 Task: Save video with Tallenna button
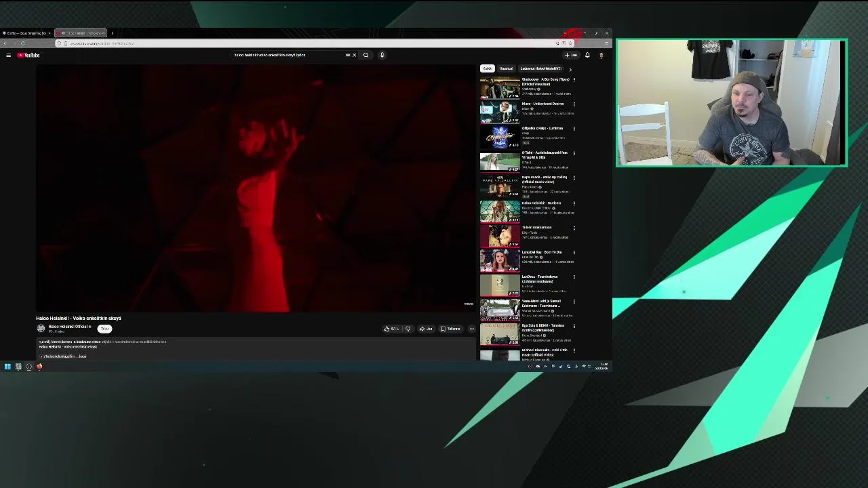click(x=450, y=329)
